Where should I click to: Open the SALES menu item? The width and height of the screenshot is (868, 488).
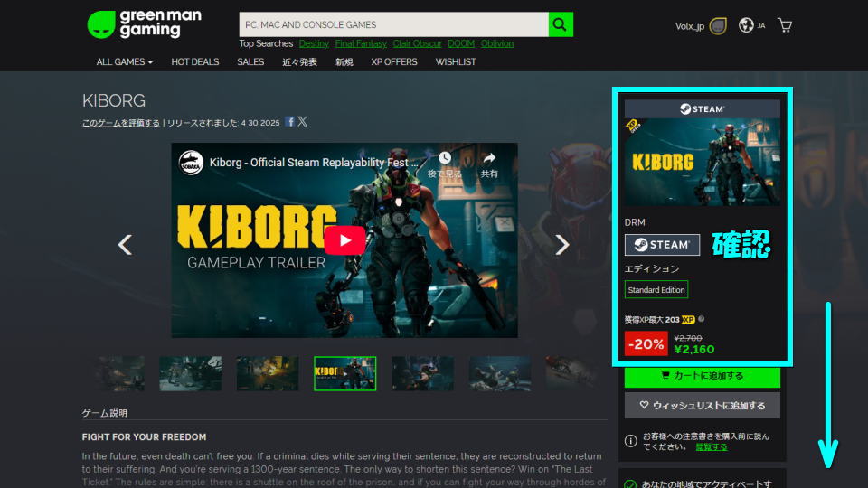point(250,62)
